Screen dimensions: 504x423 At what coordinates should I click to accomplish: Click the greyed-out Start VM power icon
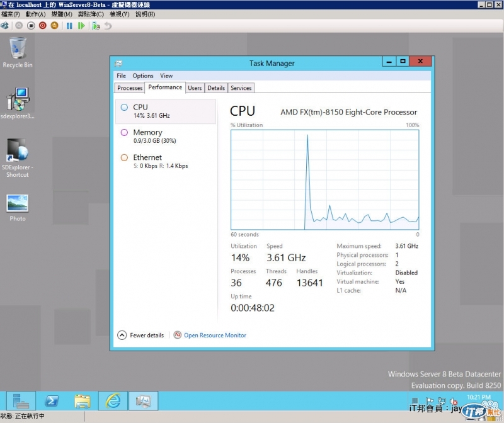[x=19, y=26]
